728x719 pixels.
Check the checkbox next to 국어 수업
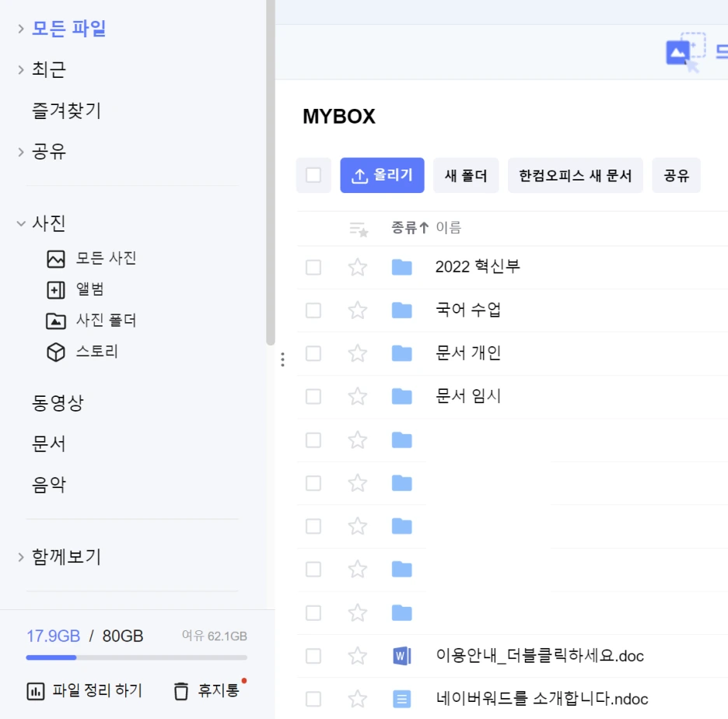click(x=313, y=310)
